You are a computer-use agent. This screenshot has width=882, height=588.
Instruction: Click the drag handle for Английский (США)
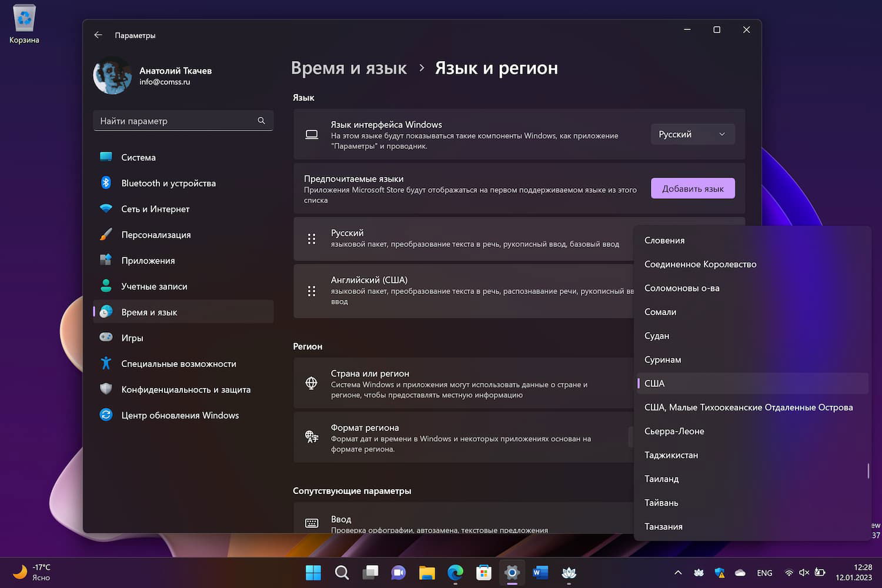coord(312,291)
